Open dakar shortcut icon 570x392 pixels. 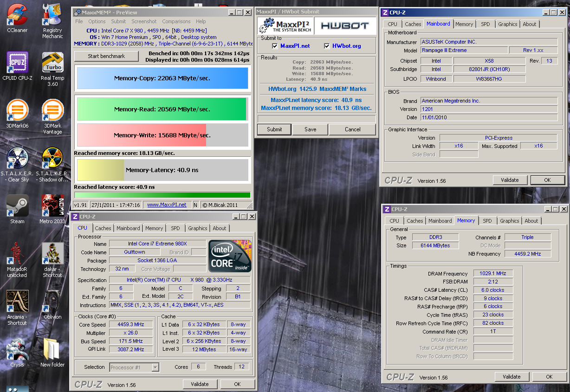coord(52,260)
